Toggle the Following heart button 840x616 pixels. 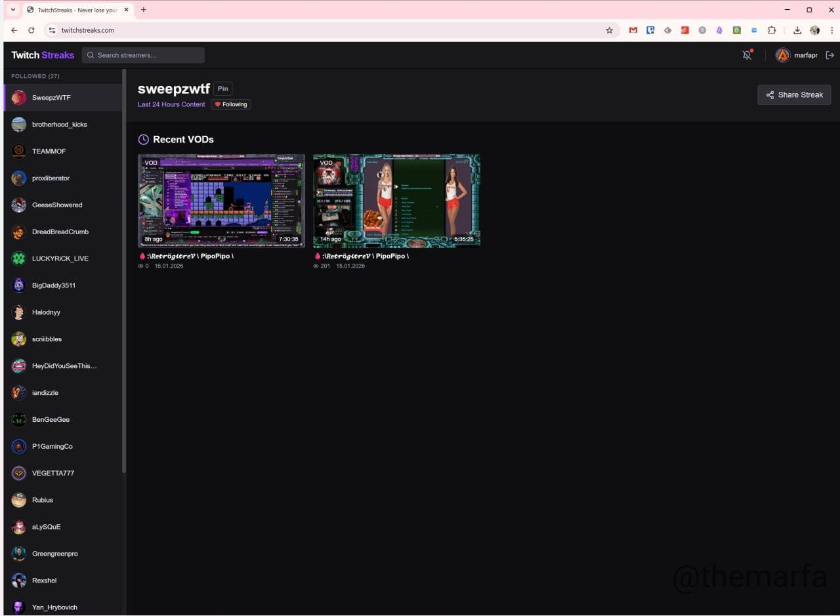point(231,104)
